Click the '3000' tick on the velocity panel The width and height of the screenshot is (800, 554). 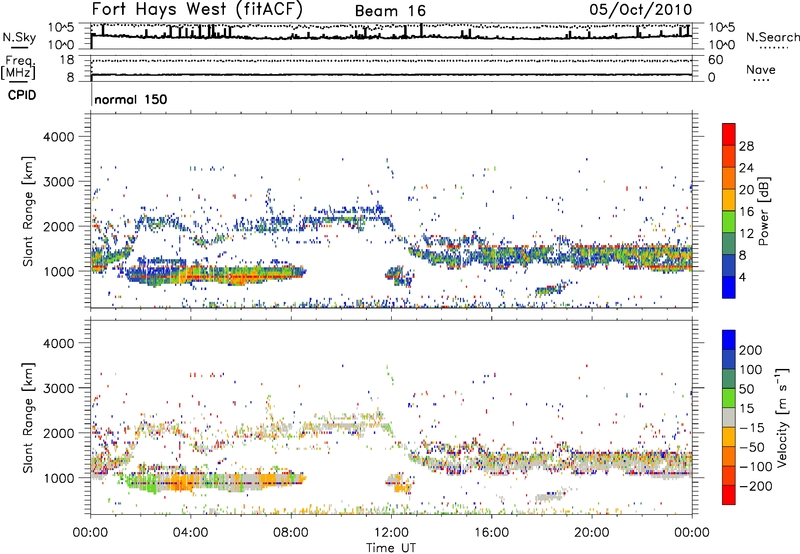coord(59,388)
